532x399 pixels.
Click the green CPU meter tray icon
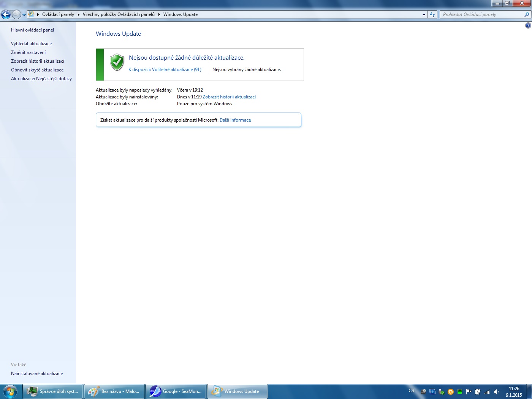[460, 392]
